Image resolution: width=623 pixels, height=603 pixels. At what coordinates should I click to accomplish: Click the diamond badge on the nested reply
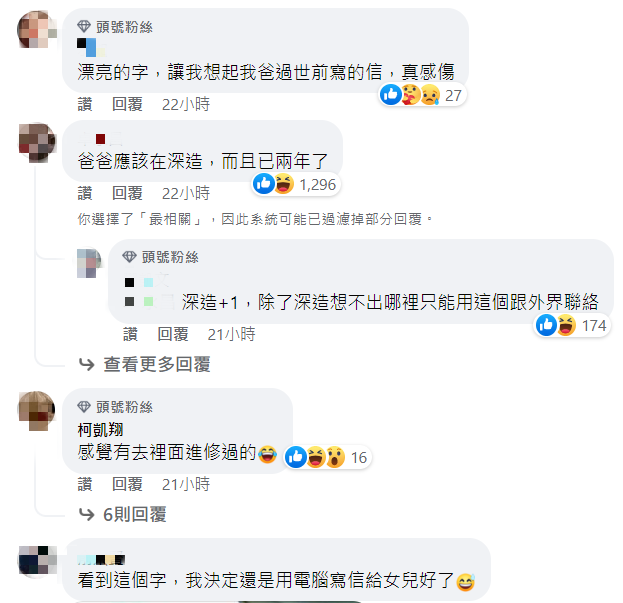point(130,257)
